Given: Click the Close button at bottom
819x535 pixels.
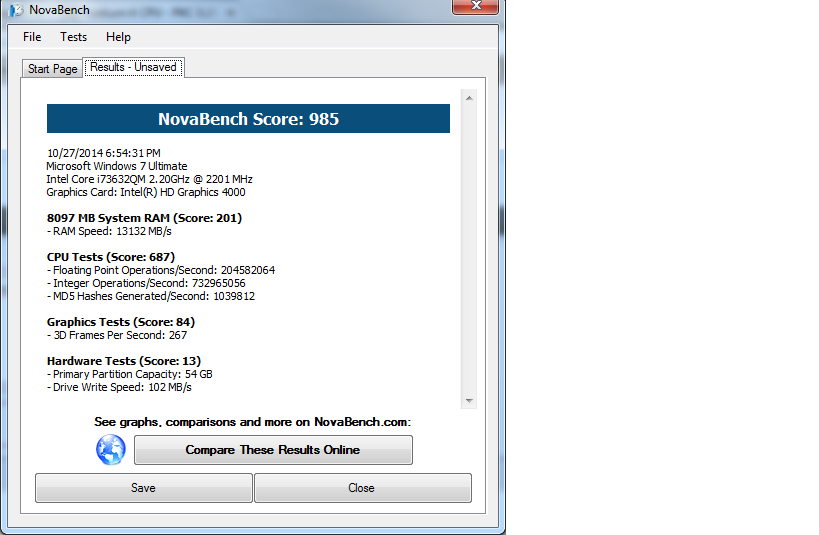Looking at the screenshot, I should coord(362,488).
